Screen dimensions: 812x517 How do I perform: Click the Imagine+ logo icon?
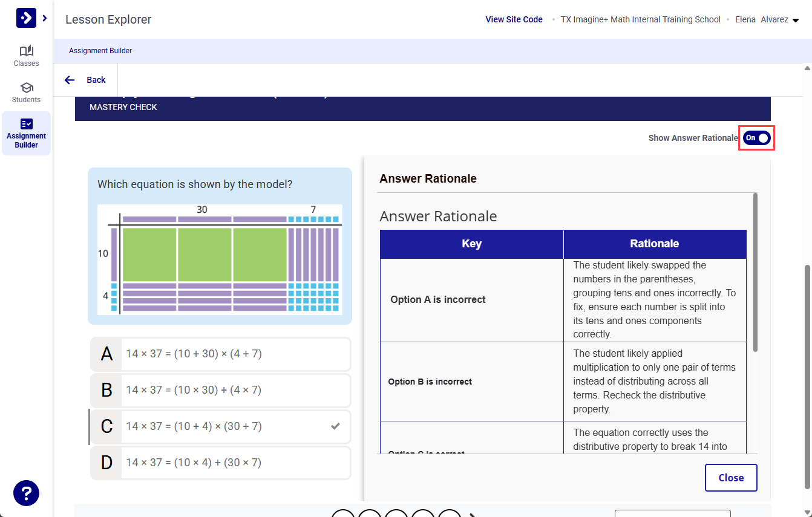coord(24,18)
